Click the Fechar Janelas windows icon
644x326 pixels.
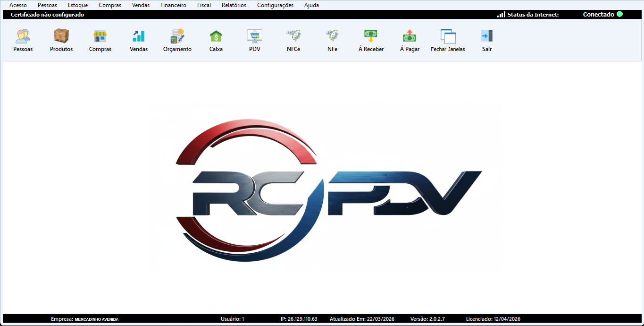pyautogui.click(x=448, y=36)
